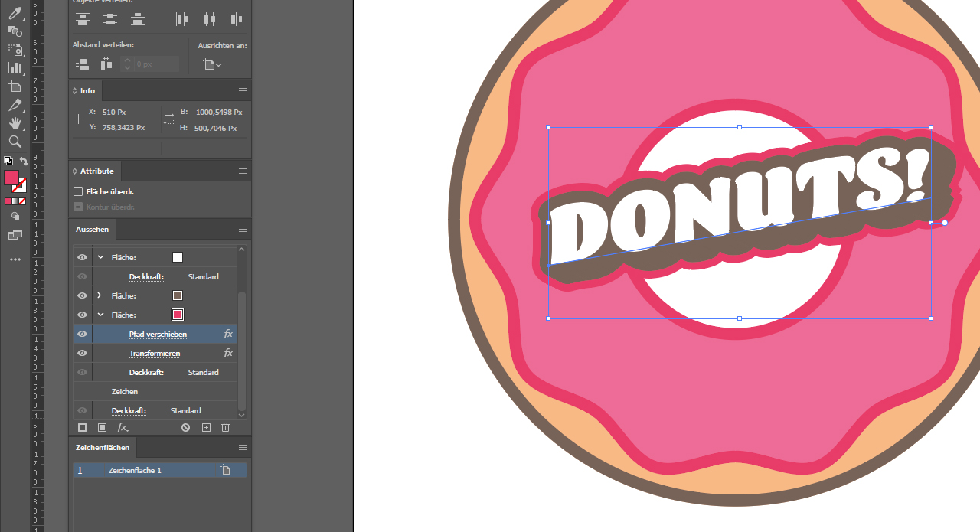Select the Column Graph tool
Image resolution: width=980 pixels, height=532 pixels.
[15, 68]
